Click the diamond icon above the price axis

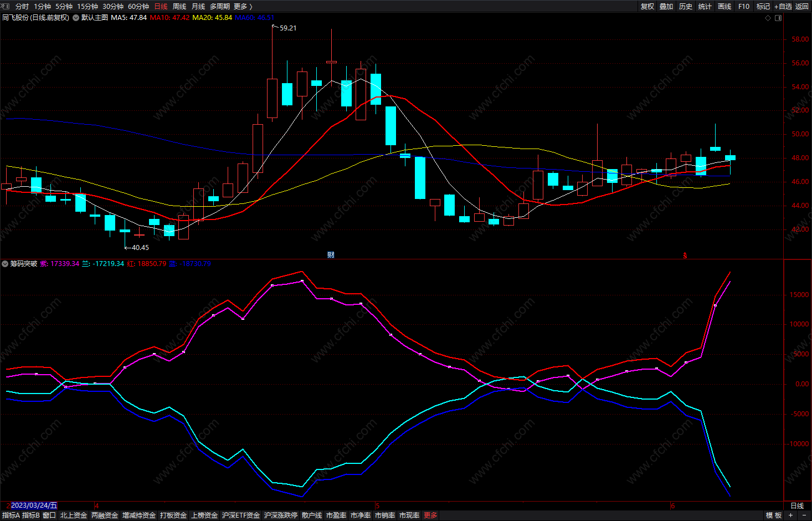point(768,18)
